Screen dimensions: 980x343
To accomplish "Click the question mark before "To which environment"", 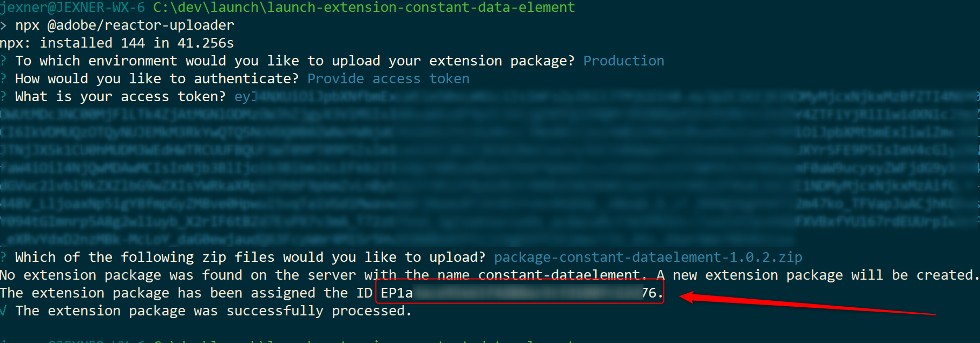I will [x=3, y=61].
